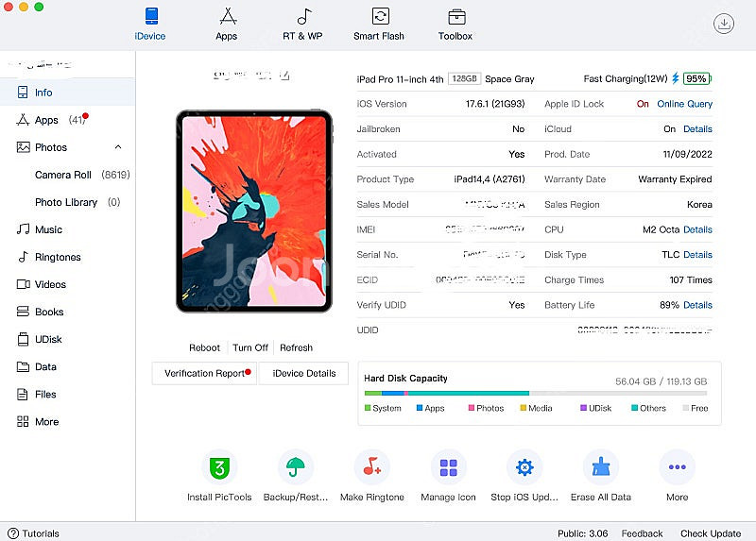Open the More tools ellipsis icon

[678, 466]
